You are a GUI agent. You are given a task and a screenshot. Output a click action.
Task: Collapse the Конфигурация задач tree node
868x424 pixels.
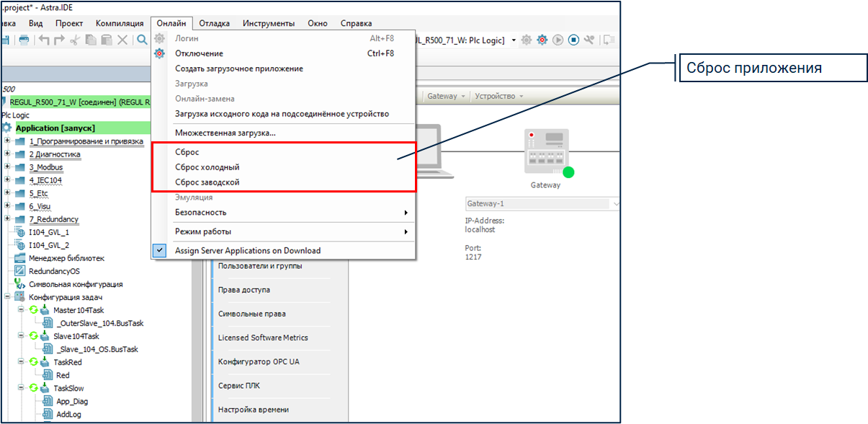(x=7, y=297)
